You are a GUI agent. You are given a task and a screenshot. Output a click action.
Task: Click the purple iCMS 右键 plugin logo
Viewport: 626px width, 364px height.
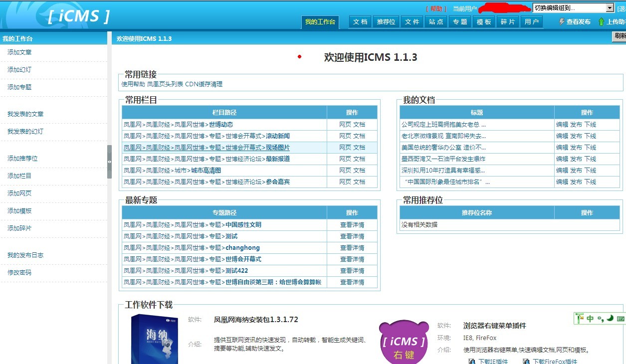(404, 342)
